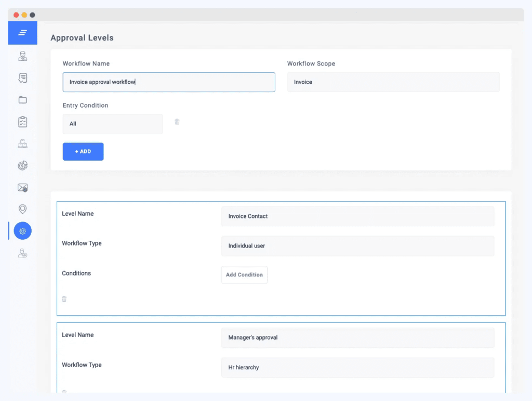Open the Workflow Type dropdown showing Individual user
Screen dimensions: 532x401
pos(358,246)
